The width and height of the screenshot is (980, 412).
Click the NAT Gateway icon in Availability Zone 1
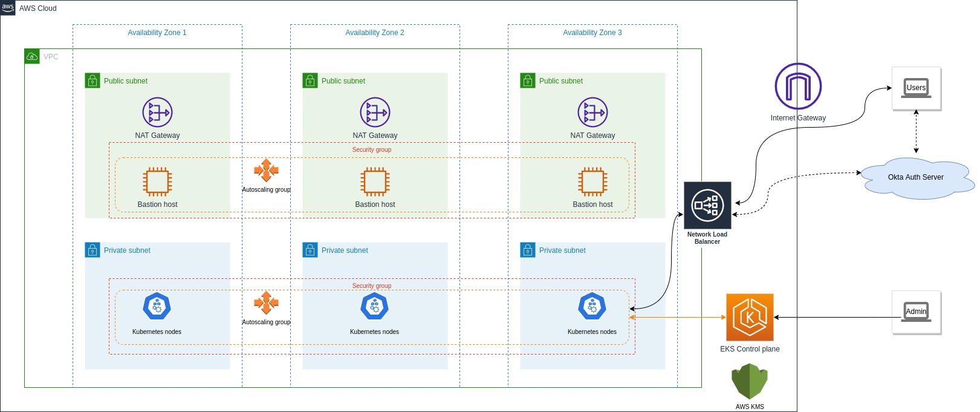coord(157,113)
